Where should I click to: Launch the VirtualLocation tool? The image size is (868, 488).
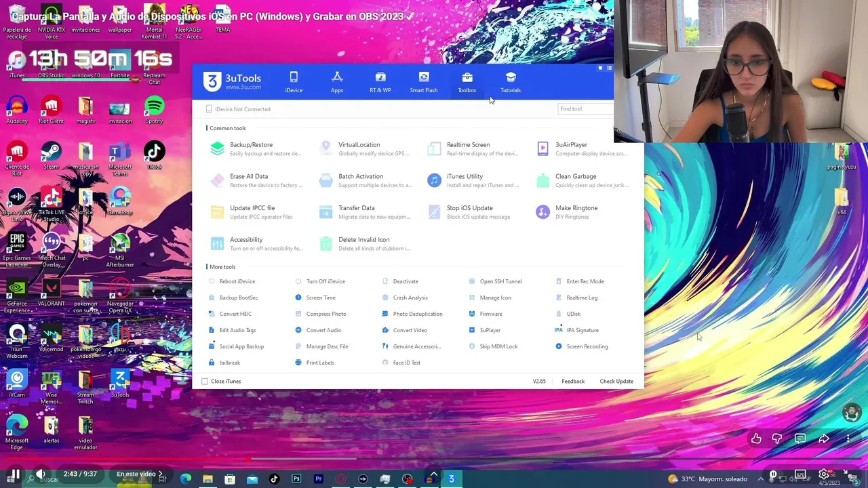tap(364, 149)
